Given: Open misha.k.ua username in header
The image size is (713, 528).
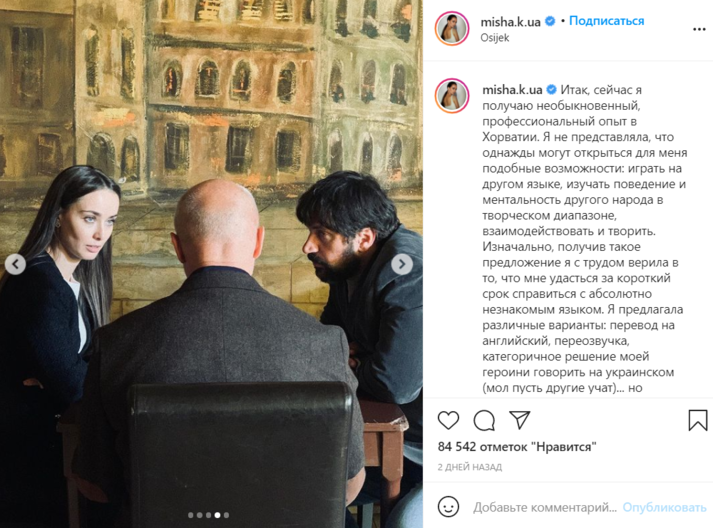Looking at the screenshot, I should pos(510,21).
